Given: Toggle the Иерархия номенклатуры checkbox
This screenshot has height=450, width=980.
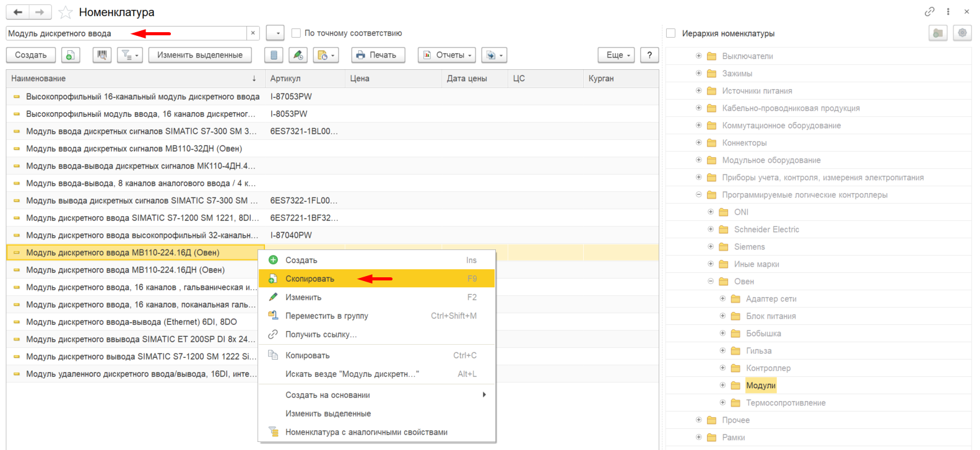Looking at the screenshot, I should coord(670,33).
